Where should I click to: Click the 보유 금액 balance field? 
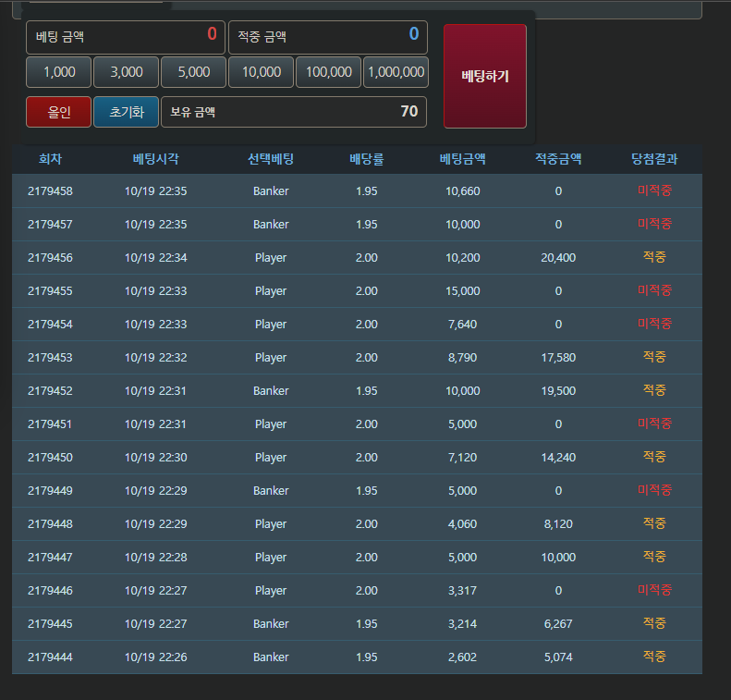tap(294, 112)
